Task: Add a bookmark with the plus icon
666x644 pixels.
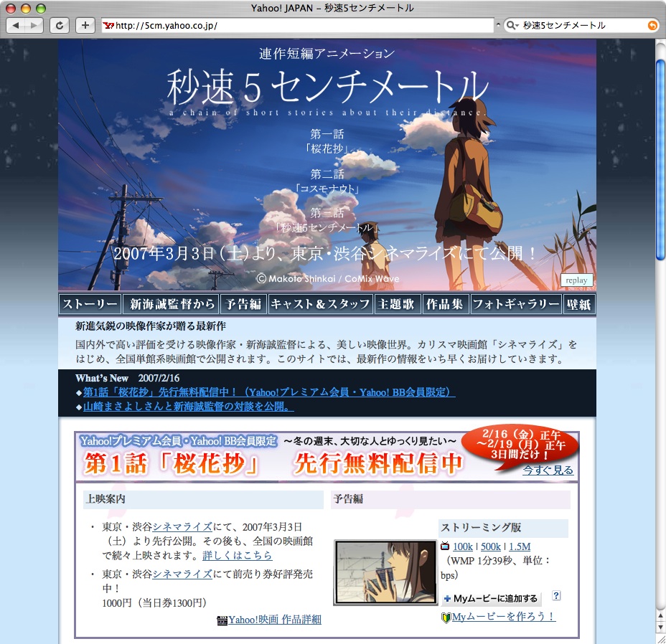Action: click(x=85, y=26)
